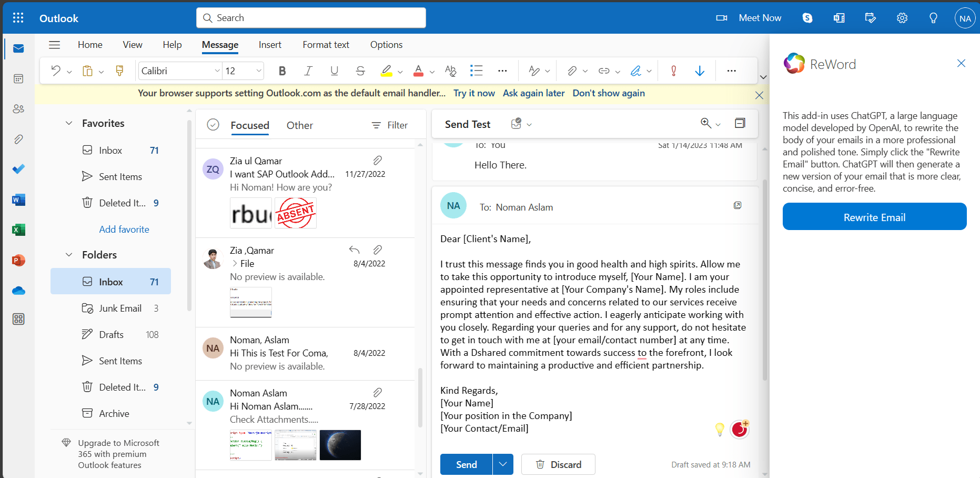This screenshot has height=478, width=980.
Task: Launch Excel from the sidebar
Action: tap(18, 230)
